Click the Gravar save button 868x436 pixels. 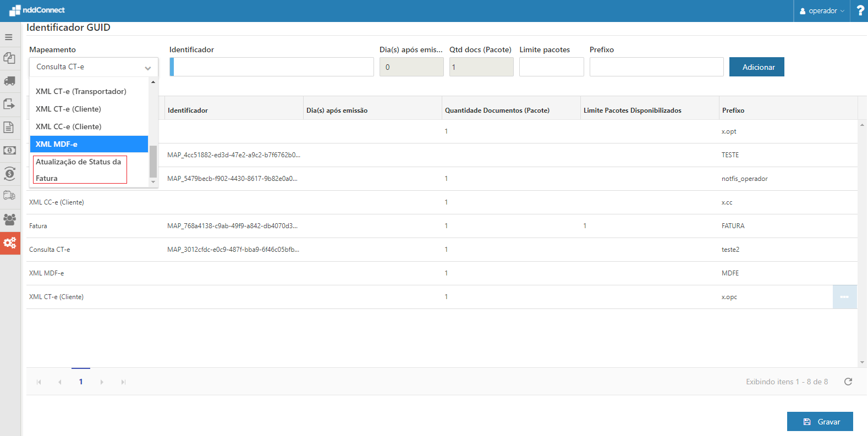point(820,422)
